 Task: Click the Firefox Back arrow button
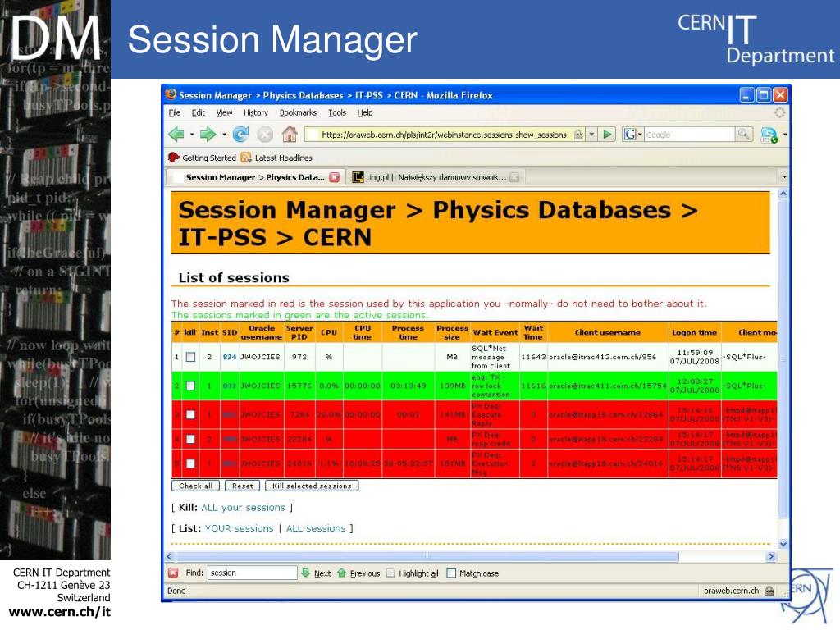coord(177,134)
